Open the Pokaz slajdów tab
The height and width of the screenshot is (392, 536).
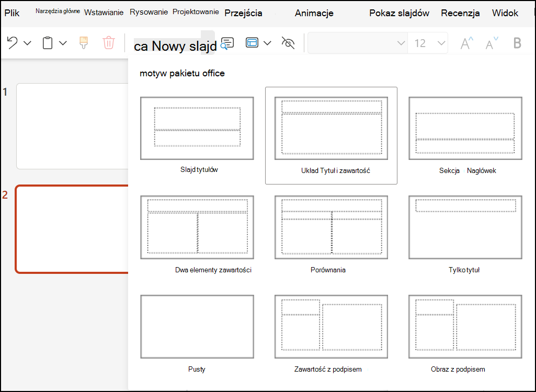(400, 13)
